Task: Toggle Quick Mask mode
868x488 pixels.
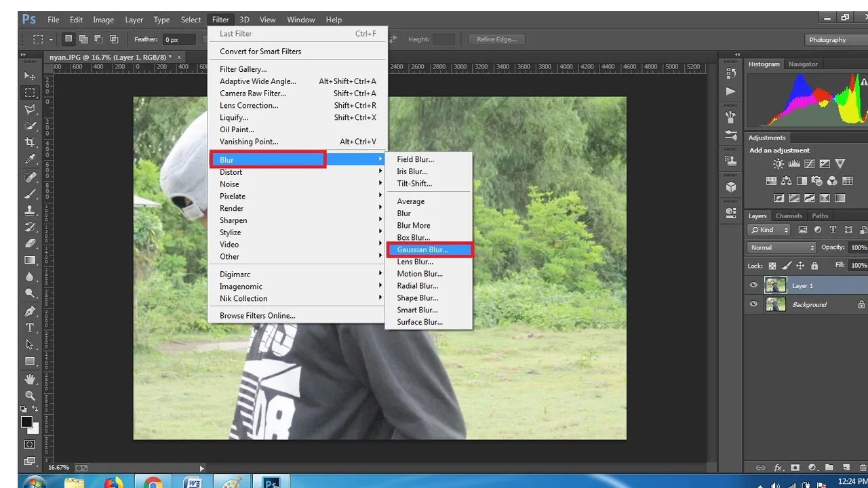Action: [30, 445]
